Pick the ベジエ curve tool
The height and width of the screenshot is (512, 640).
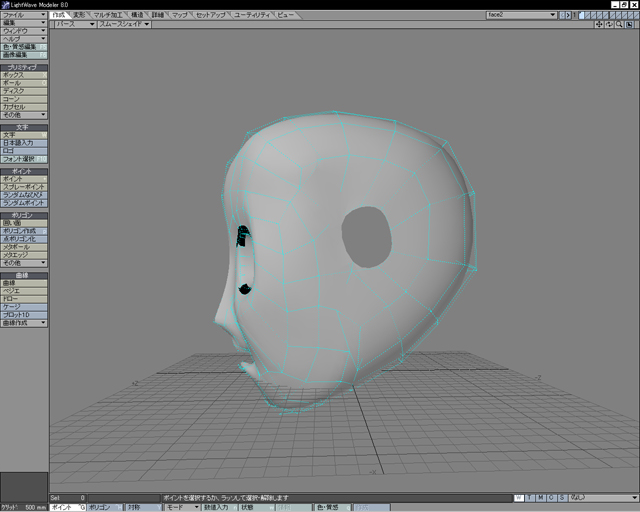tap(23, 291)
